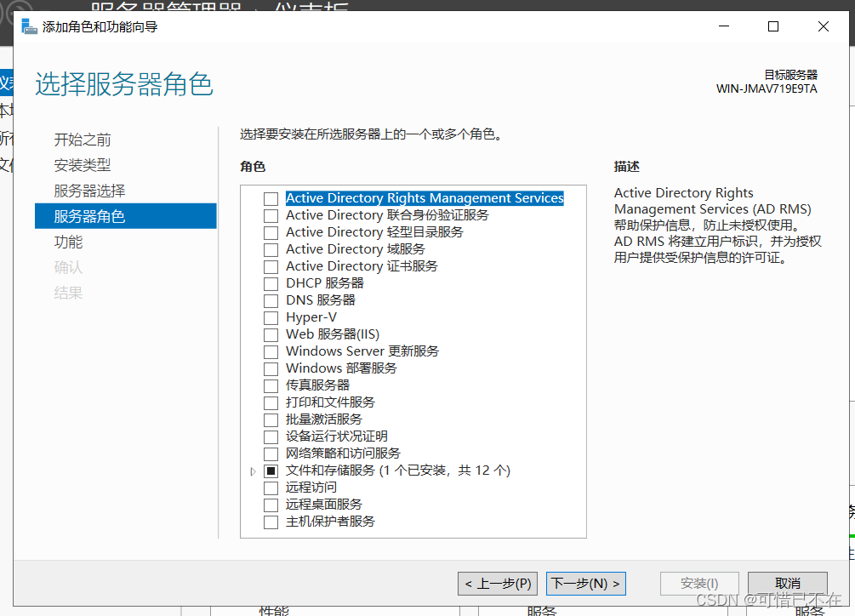
Task: Select the 功能 step in sidebar
Action: tap(67, 242)
